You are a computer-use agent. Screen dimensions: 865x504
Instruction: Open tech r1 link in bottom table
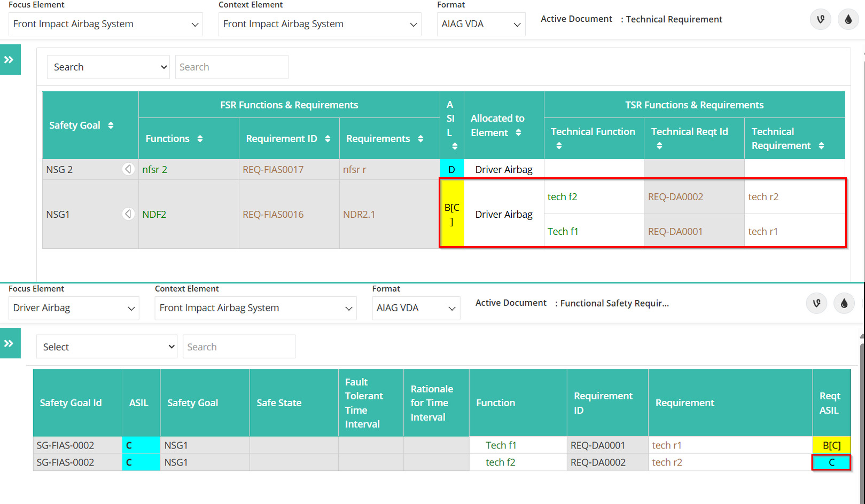(667, 445)
